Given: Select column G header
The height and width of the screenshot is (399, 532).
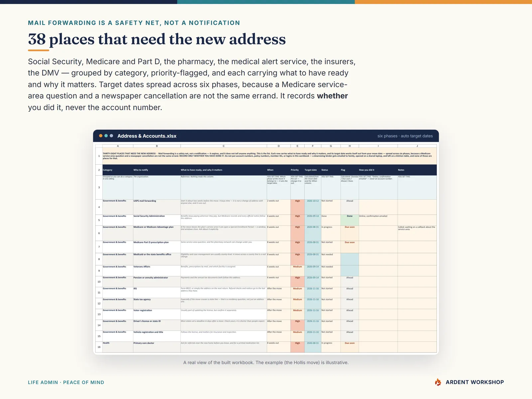Looking at the screenshot, I should [331, 146].
